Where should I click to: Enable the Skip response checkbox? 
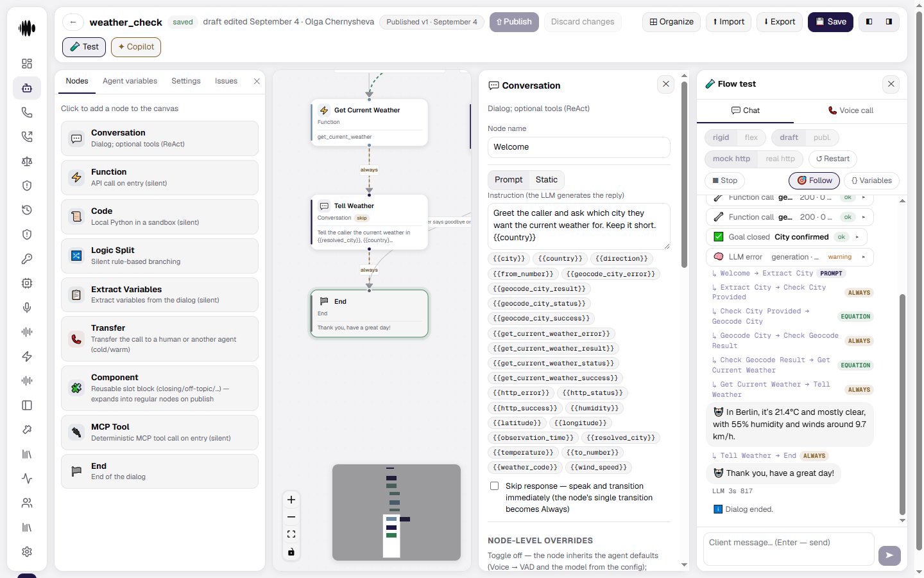tap(494, 486)
